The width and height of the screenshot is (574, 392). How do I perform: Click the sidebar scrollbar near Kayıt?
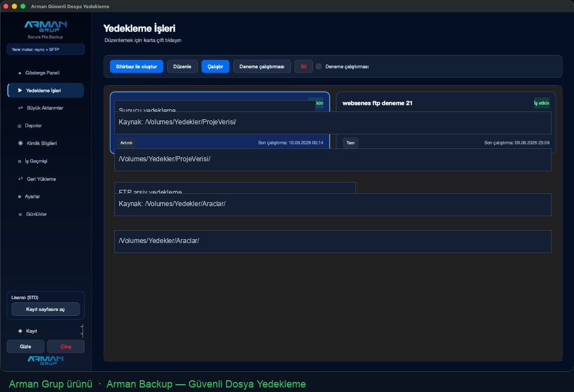tap(82, 331)
